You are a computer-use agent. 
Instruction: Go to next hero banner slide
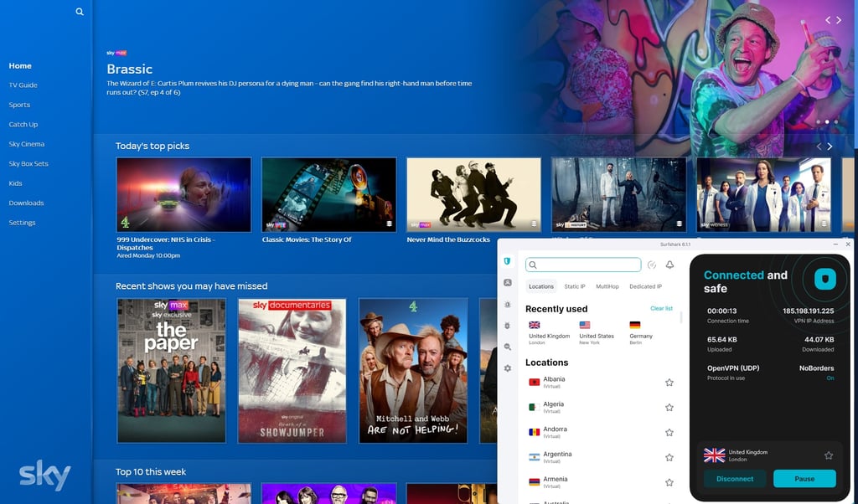coord(838,20)
